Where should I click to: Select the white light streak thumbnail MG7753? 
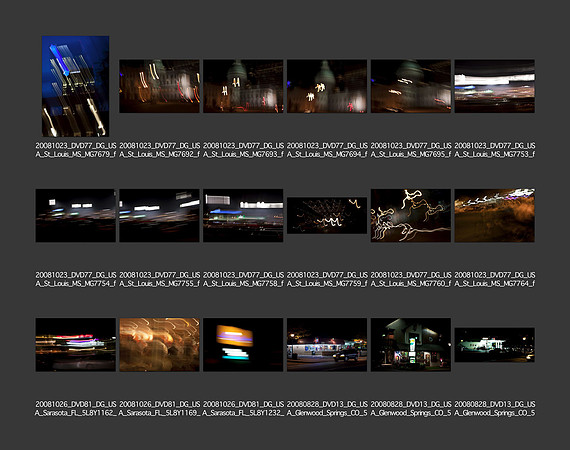(494, 86)
